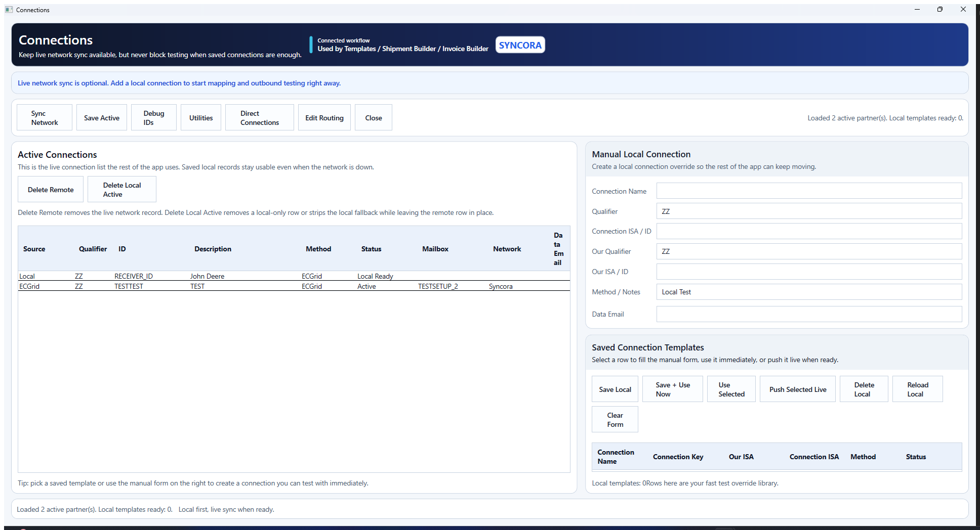Image resolution: width=980 pixels, height=530 pixels.
Task: Open Debug IDs
Action: 153,118
